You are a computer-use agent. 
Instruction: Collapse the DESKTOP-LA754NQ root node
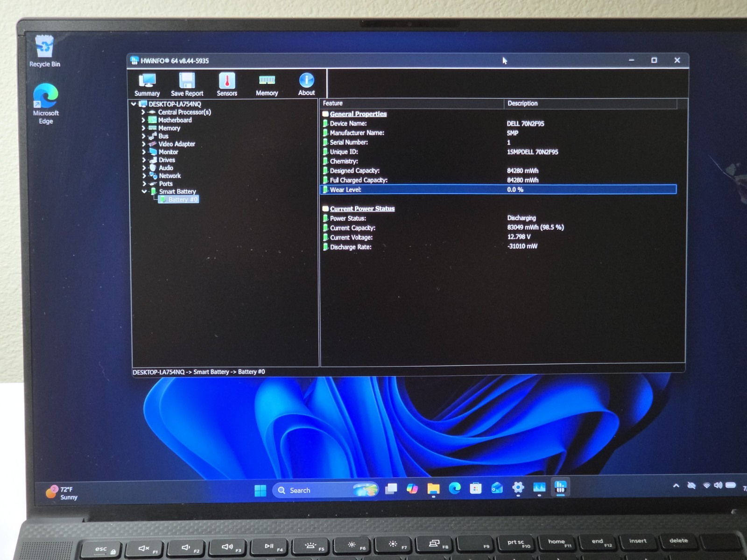point(134,104)
